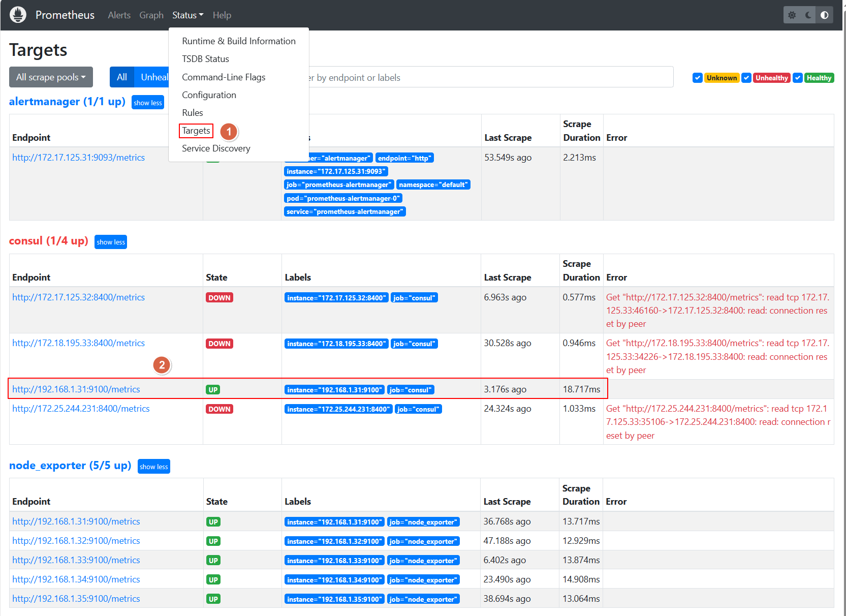Screen dimensions: 846x616
Task: Click the instance="192.168.1.35:9100" label
Action: [334, 599]
